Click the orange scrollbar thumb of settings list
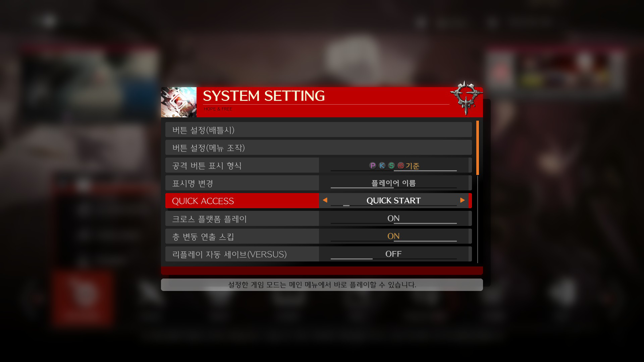Viewport: 644px width, 362px height. [478, 148]
